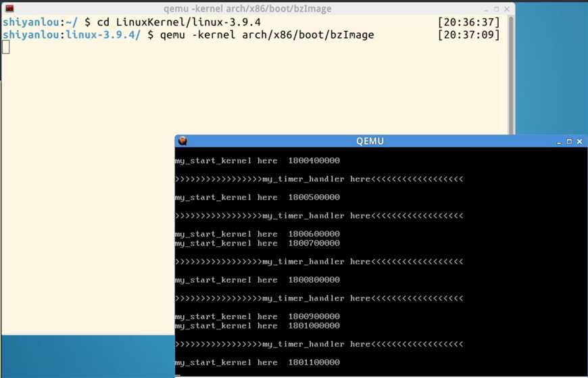Minimize the QEMU window
This screenshot has width=588, height=378.
click(x=559, y=141)
